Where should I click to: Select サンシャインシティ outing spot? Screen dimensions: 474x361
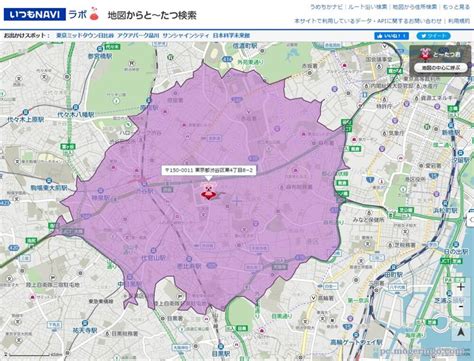[x=186, y=35]
